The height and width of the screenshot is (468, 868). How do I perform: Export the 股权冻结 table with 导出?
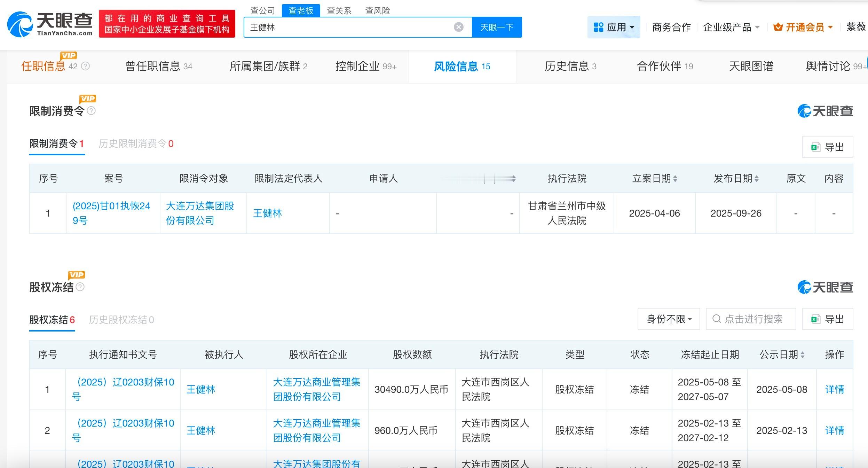coord(827,319)
